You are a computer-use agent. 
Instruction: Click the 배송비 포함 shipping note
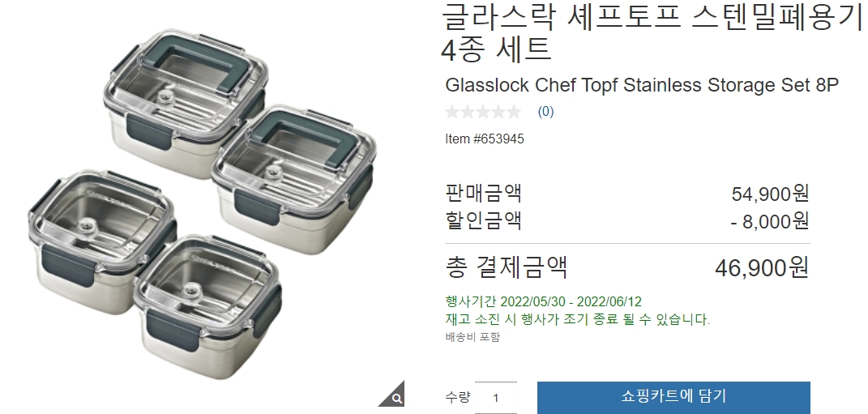[x=472, y=336]
